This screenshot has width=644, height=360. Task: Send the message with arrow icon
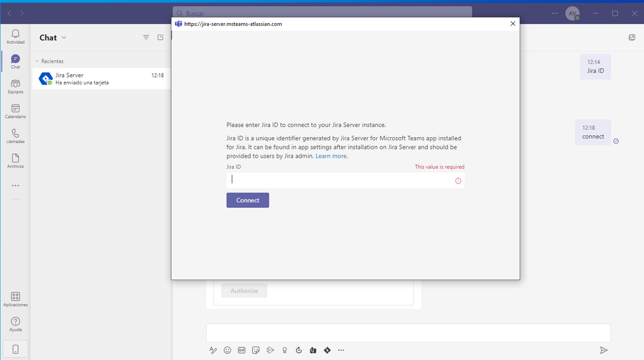point(604,350)
